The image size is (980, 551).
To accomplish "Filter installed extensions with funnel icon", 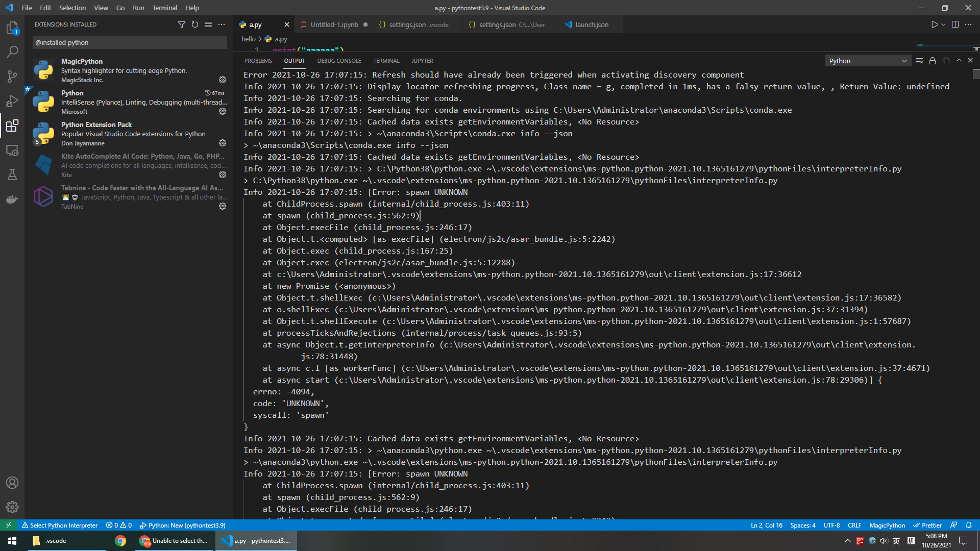I will 182,24.
